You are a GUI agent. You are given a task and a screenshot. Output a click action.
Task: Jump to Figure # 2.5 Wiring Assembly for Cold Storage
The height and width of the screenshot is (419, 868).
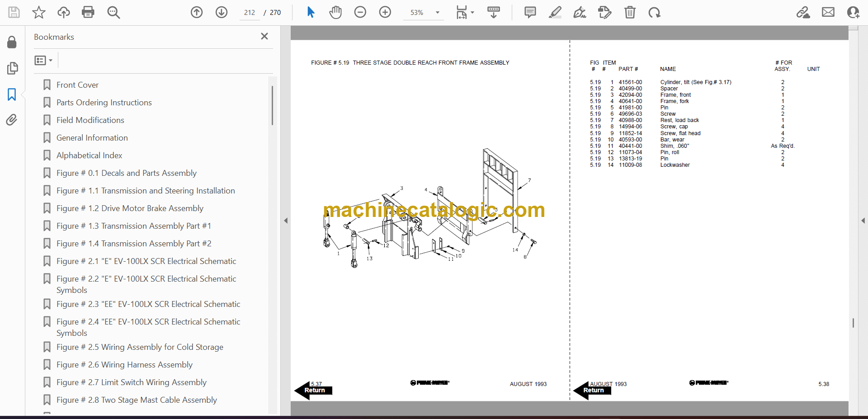tap(140, 347)
